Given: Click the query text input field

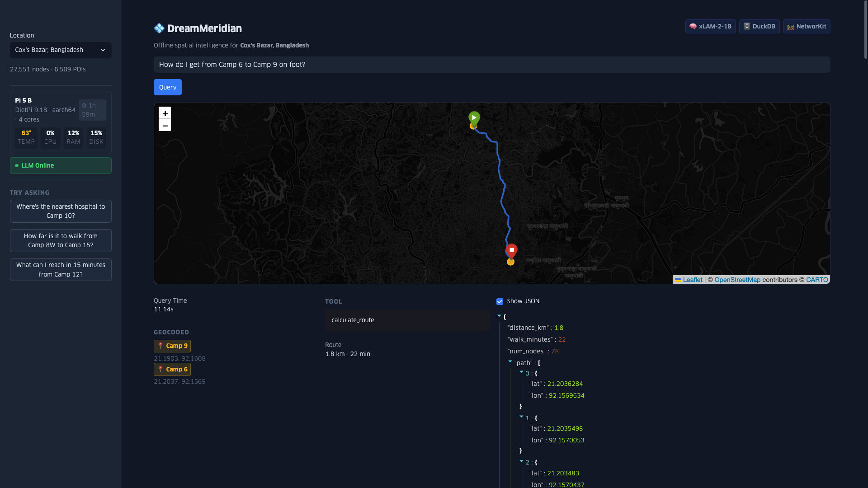Looking at the screenshot, I should (491, 65).
